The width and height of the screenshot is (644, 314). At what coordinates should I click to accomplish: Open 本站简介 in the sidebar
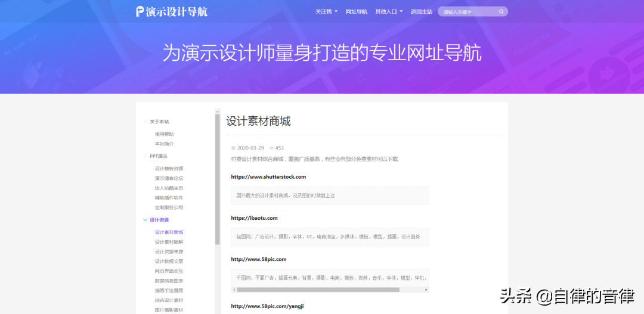pos(165,144)
